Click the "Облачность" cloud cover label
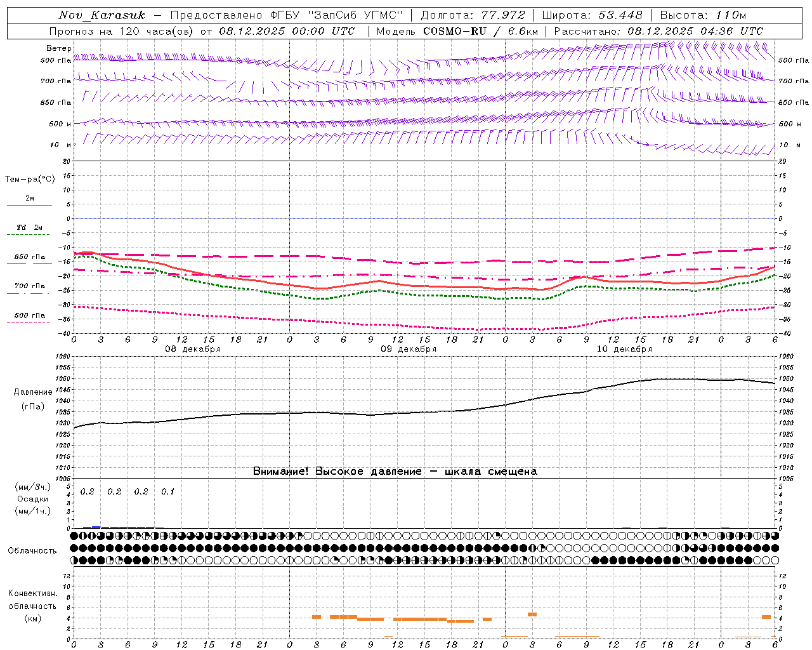The image size is (812, 650). [x=32, y=550]
